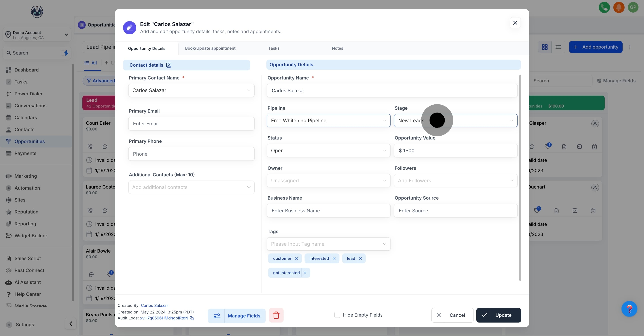Screen dimensions: 644x336
Task: Click the green phone call icon
Action: tap(604, 8)
